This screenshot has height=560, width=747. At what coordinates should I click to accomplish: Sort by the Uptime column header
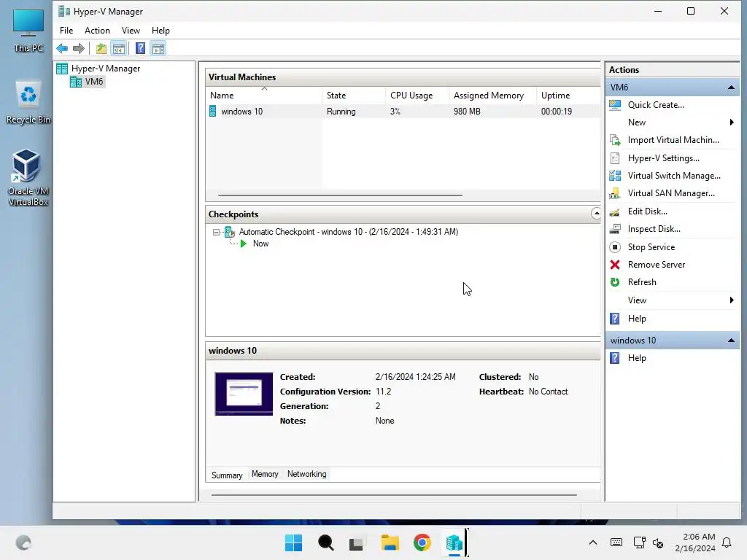(569, 96)
